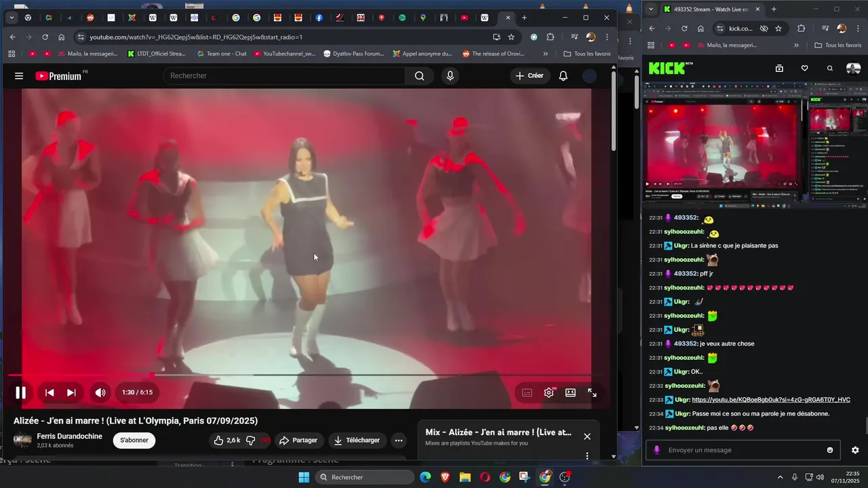This screenshot has width=868, height=488.
Task: Open the YouTube hamburger guide menu
Action: 19,76
